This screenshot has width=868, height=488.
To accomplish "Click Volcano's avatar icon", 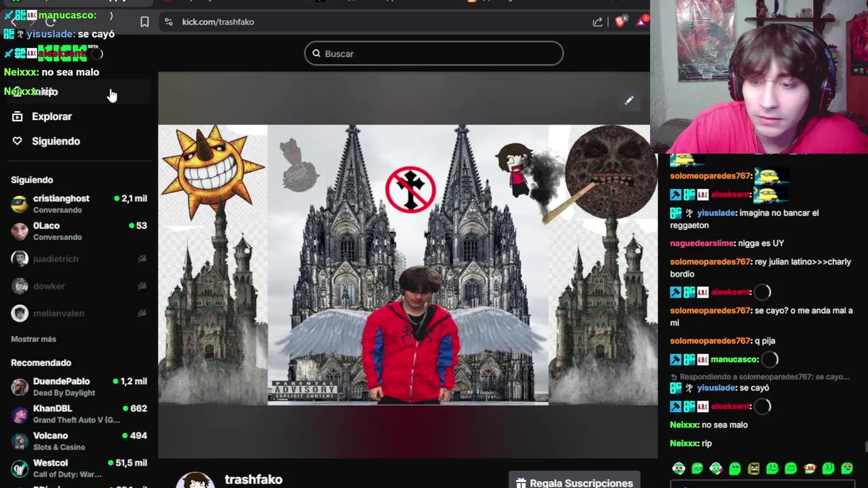I will 20,441.
